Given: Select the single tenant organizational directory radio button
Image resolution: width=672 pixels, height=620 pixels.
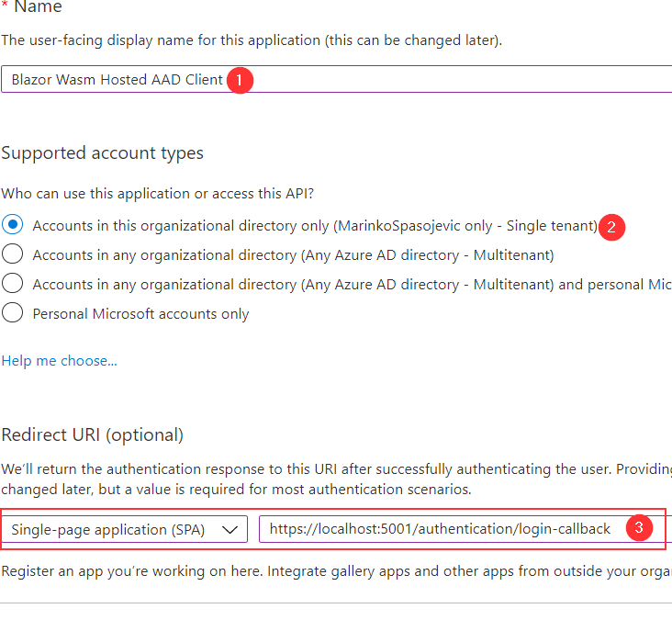Looking at the screenshot, I should click(13, 224).
